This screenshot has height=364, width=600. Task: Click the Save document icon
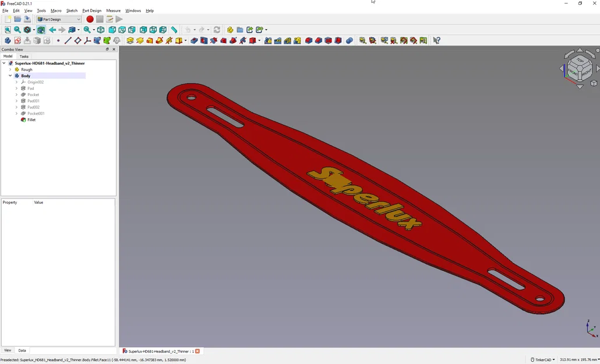click(27, 19)
